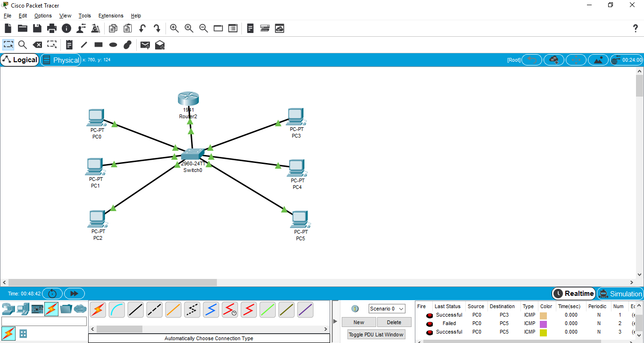Click the Delete scenario button

pyautogui.click(x=394, y=322)
